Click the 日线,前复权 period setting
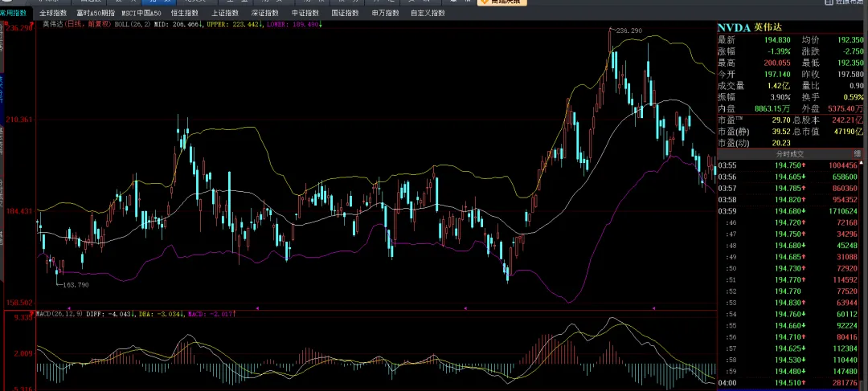The width and height of the screenshot is (868, 391). (89, 24)
